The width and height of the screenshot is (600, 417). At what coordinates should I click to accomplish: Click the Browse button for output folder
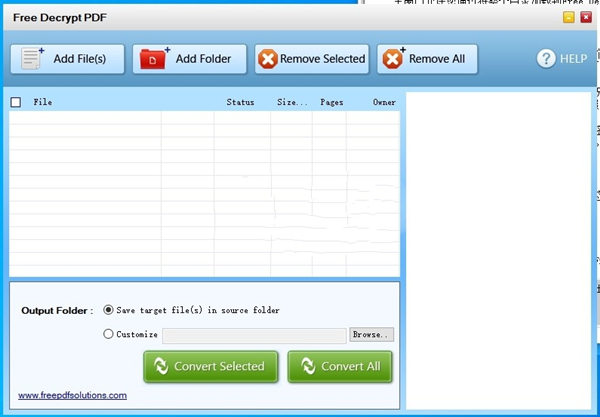(x=372, y=335)
